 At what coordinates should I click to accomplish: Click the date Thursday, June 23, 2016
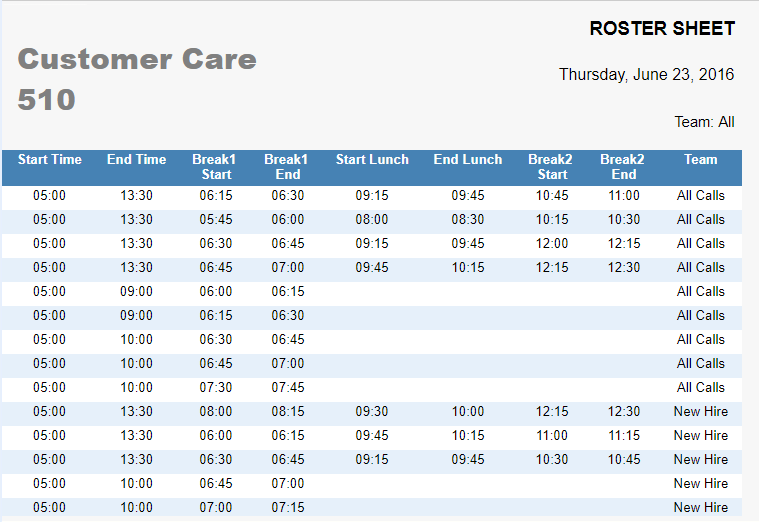click(646, 75)
